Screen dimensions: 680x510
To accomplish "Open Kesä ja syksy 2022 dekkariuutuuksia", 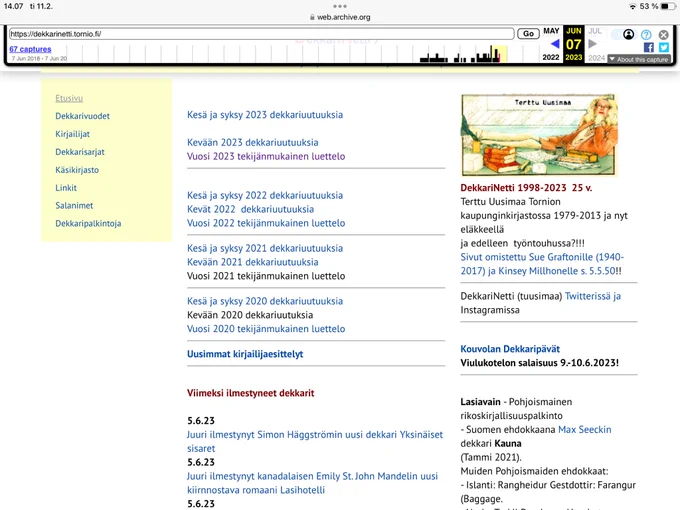I will 265,195.
